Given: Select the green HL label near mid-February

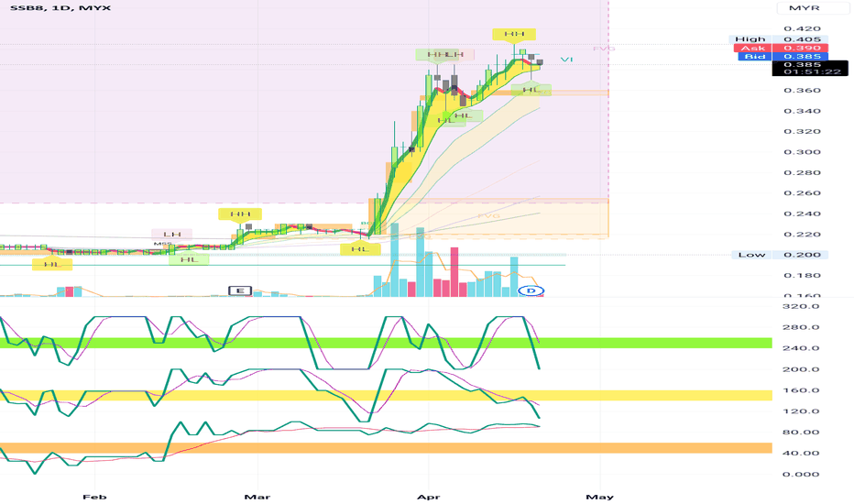Looking at the screenshot, I should pos(189,259).
